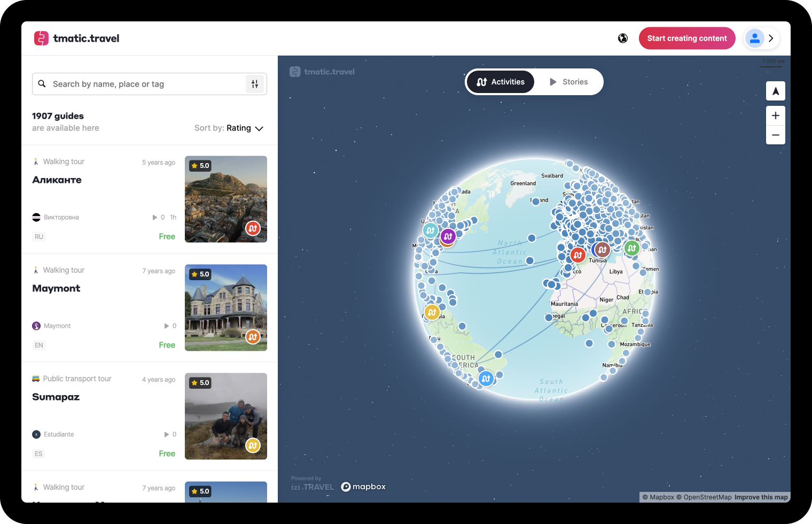The width and height of the screenshot is (812, 524).
Task: Click the purple activity marker on globe
Action: [448, 236]
